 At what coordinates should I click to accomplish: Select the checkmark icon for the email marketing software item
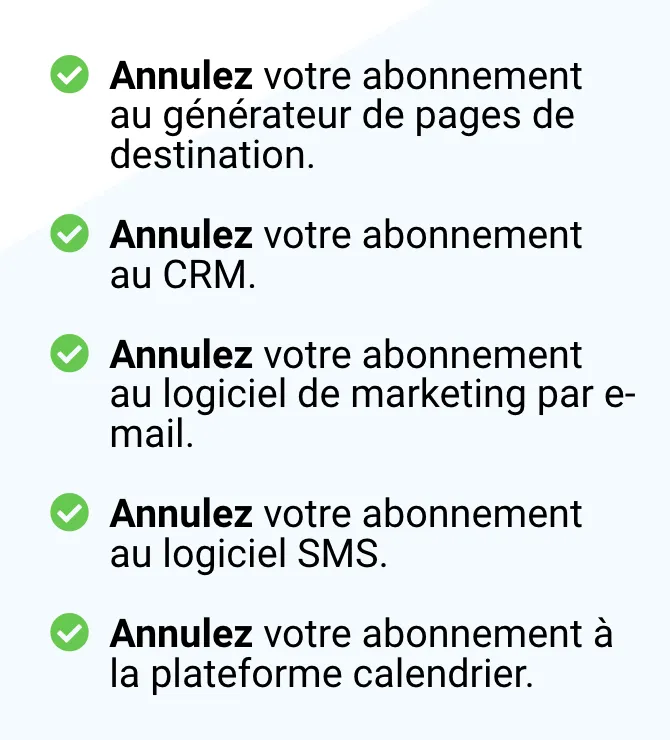[x=69, y=353]
